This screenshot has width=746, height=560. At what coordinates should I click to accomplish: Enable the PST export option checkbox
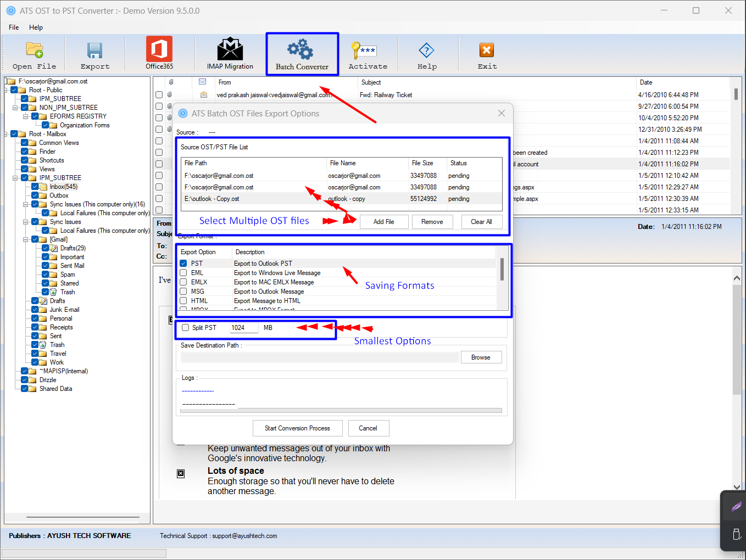[183, 264]
